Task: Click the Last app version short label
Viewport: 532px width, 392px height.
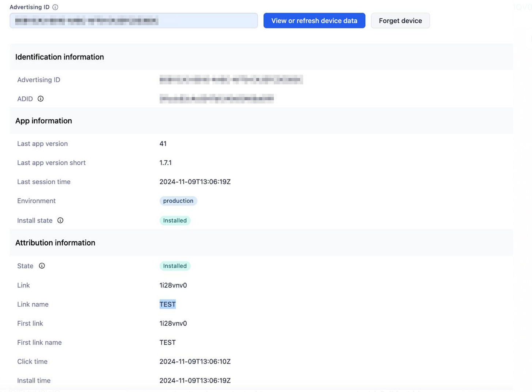Action: tap(52, 162)
